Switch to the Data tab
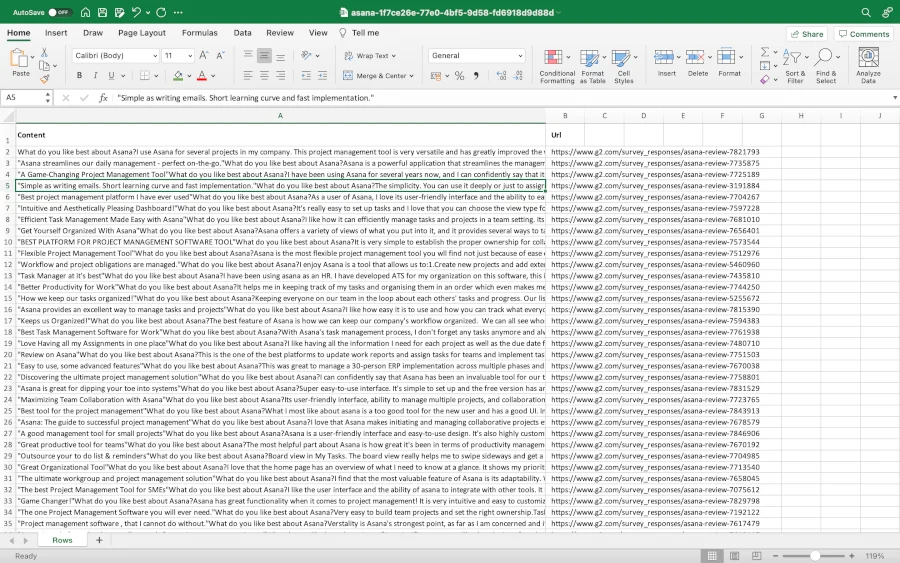 242,33
